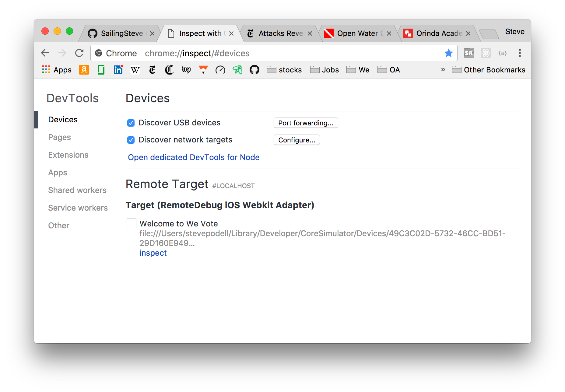
Task: Uncheck Discover network targets
Action: [x=131, y=140]
